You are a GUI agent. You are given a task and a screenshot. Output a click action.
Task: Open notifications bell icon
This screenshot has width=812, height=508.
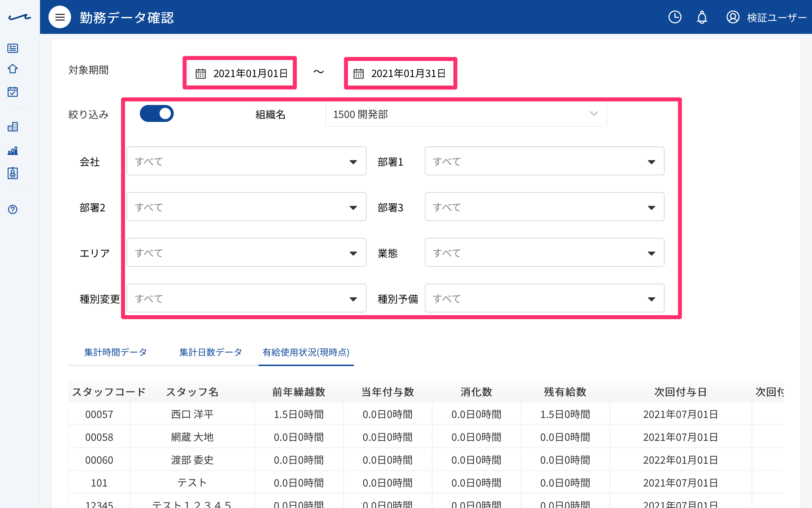[701, 17]
